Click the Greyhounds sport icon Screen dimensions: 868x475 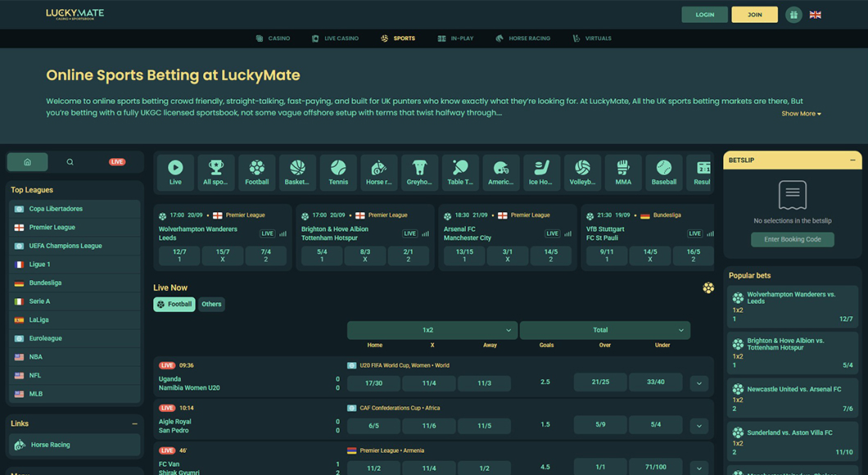click(x=419, y=172)
